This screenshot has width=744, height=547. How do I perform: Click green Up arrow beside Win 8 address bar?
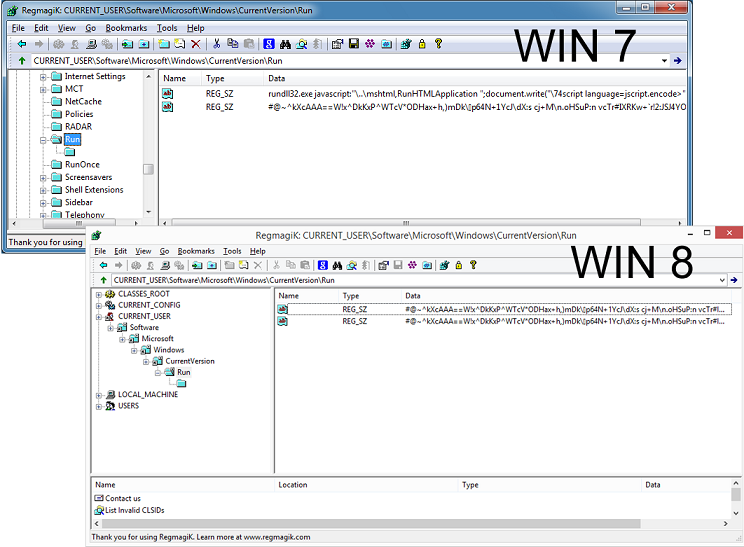pos(103,280)
